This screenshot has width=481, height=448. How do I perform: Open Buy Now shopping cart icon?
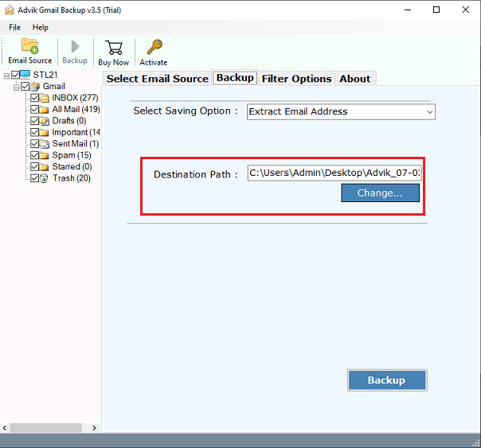click(x=114, y=48)
